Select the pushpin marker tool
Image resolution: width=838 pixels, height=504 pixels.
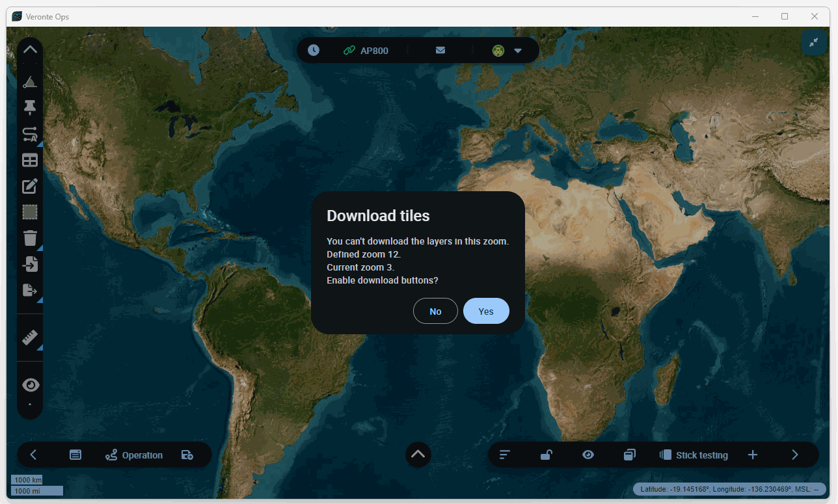tap(30, 107)
